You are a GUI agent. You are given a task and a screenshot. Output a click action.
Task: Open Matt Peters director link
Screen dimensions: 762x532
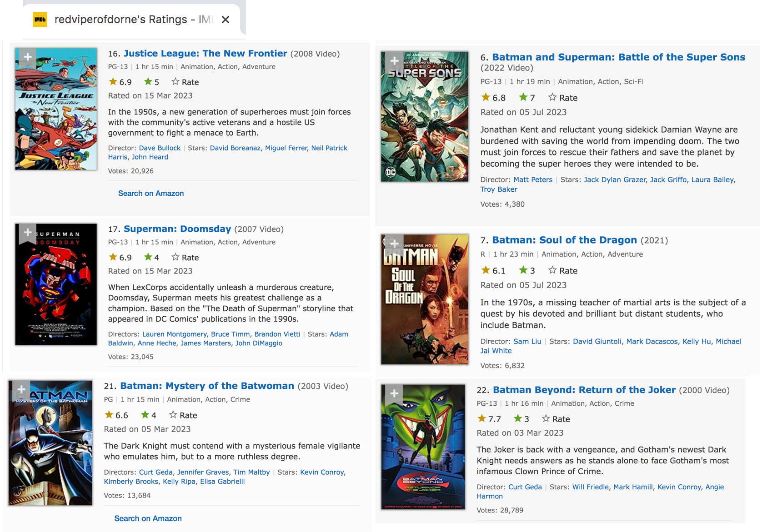533,180
